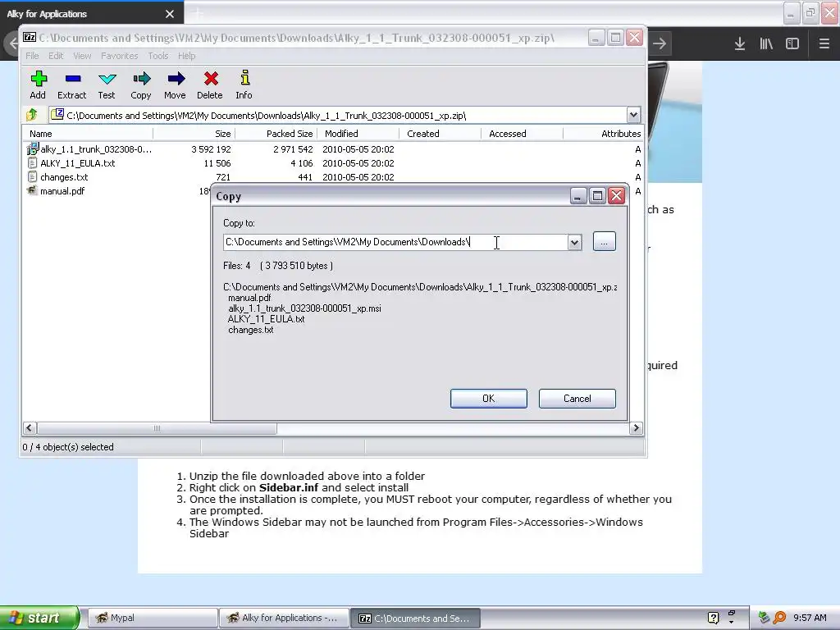Sort by Packed Size column header
Viewport: 840px width, 630px height.
point(276,134)
